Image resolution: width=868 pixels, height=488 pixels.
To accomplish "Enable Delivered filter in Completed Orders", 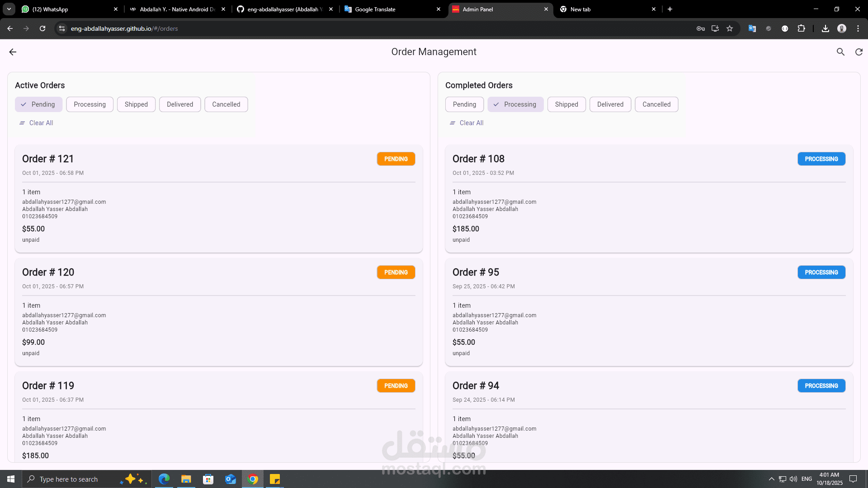I will coord(610,104).
